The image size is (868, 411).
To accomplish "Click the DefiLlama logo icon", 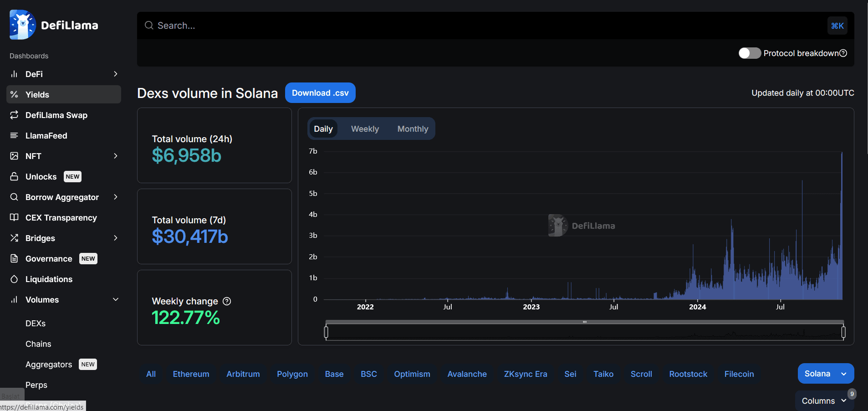I will pos(22,25).
